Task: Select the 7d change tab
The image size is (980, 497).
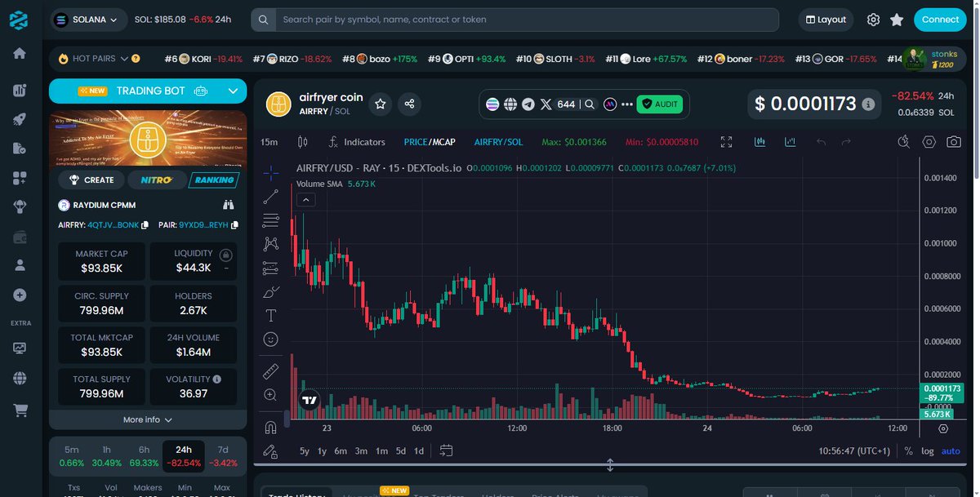Action: (x=223, y=456)
